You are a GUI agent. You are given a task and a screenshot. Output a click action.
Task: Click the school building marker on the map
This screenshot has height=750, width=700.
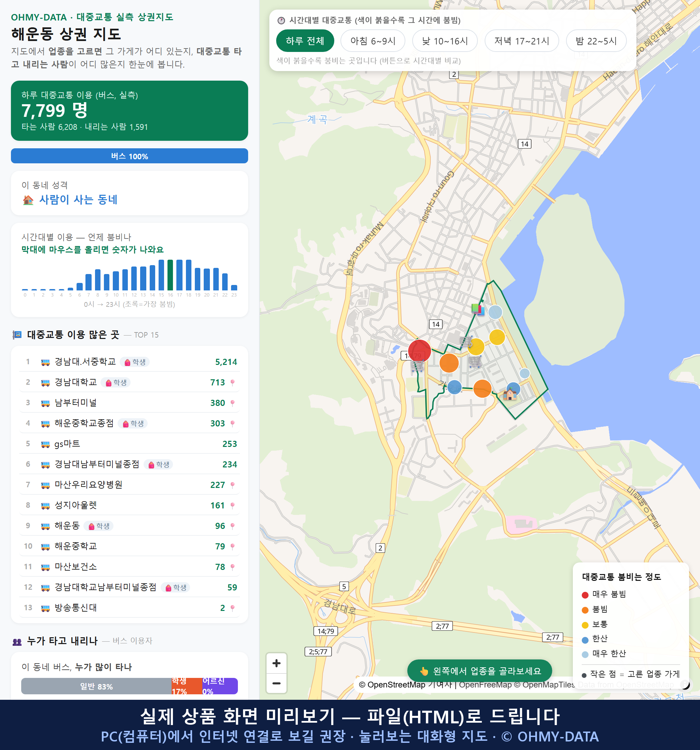[510, 395]
